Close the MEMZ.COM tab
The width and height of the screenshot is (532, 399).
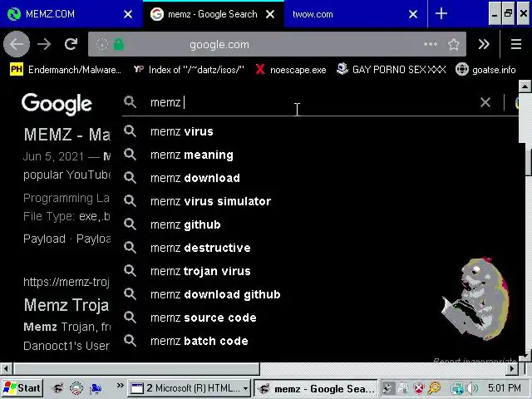point(128,14)
